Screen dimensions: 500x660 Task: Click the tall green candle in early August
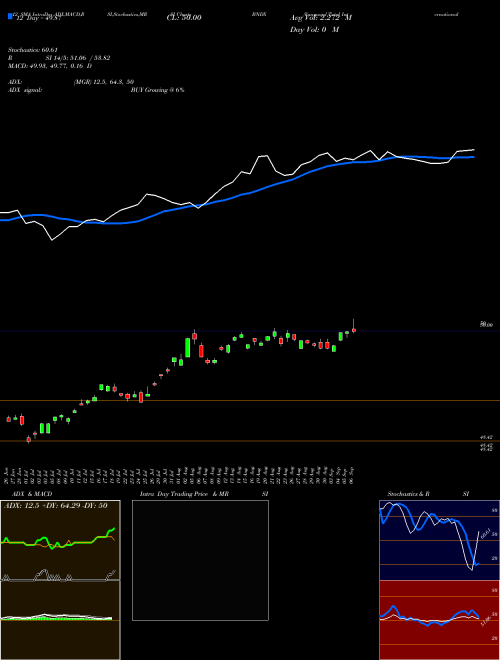(x=188, y=348)
